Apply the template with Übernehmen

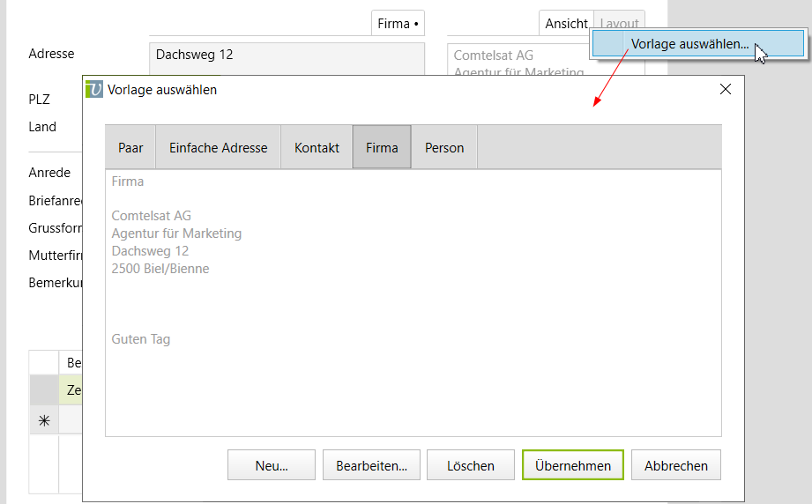[572, 465]
